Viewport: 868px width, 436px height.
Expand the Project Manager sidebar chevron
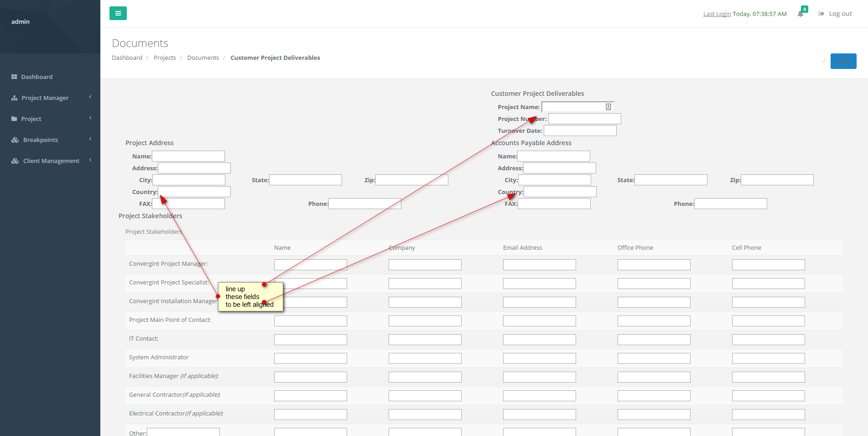click(90, 97)
